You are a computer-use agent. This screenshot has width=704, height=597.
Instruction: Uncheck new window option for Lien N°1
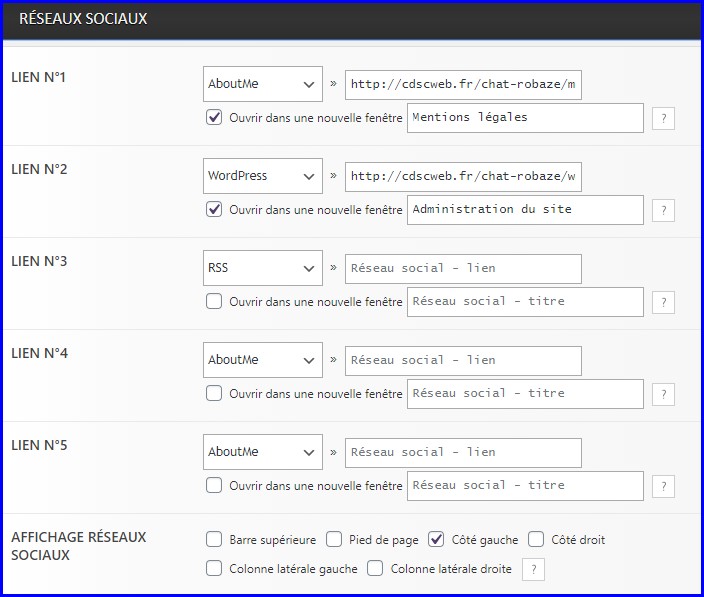[x=214, y=118]
